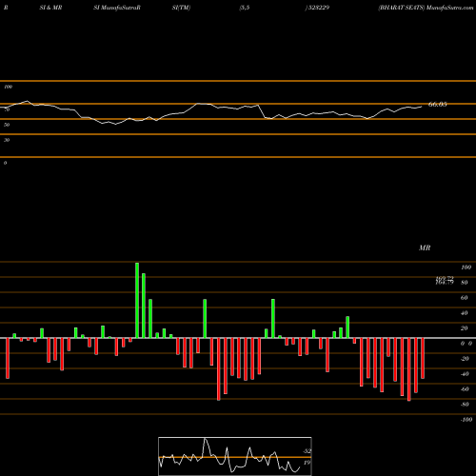The height and width of the screenshot is (476, 476).
Task: Click the 40 label on the MR axis
Action: pyautogui.click(x=465, y=313)
